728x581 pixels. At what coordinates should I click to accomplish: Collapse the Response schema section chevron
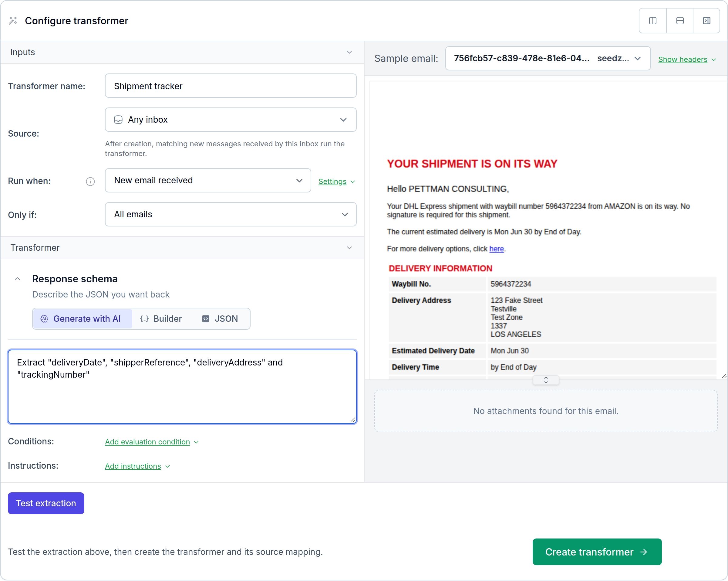point(18,279)
